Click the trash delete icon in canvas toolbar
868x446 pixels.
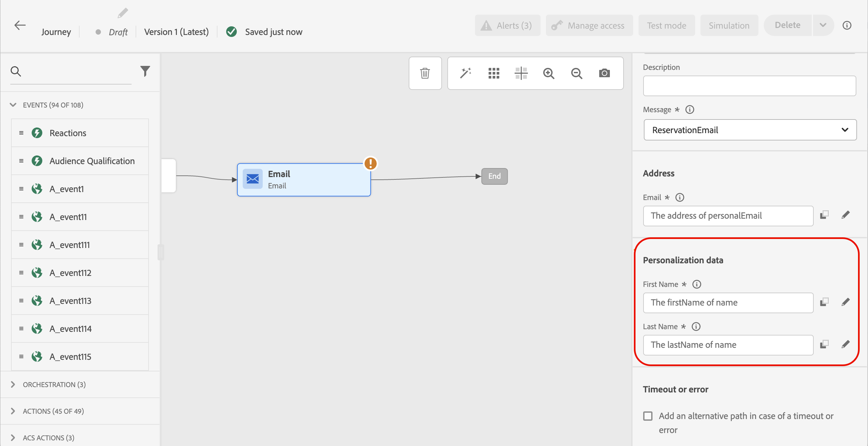425,73
